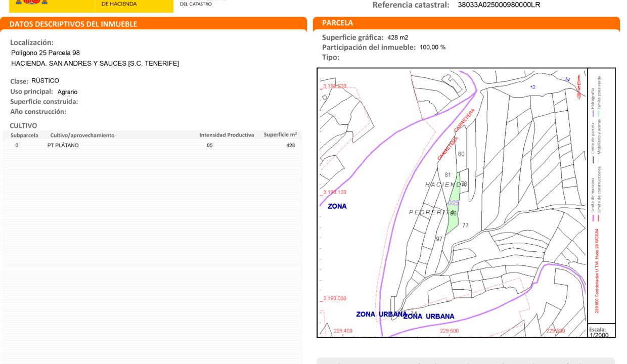Click the 'Referencia catastral:' label

pos(411,5)
